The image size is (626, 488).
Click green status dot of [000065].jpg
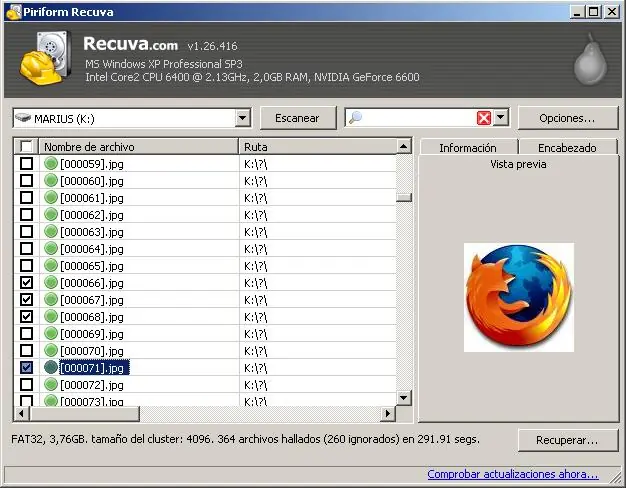(51, 265)
